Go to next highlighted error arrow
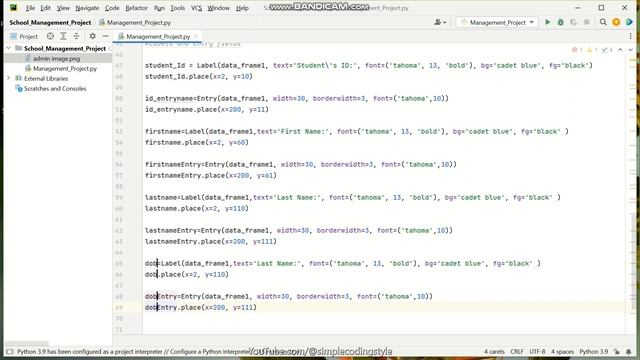 (x=631, y=50)
